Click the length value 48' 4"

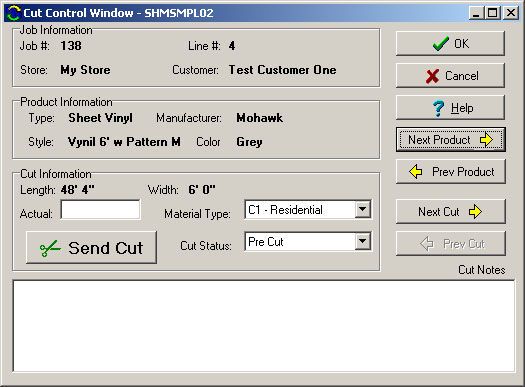[x=78, y=189]
